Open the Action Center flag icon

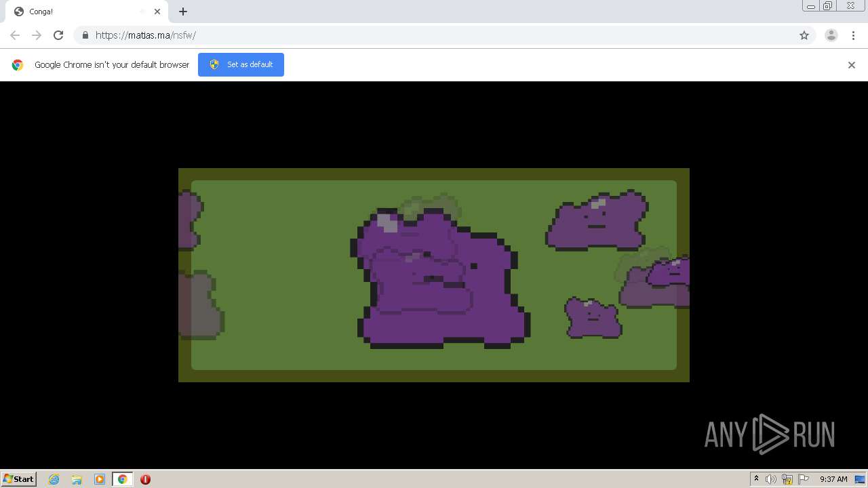pyautogui.click(x=804, y=479)
